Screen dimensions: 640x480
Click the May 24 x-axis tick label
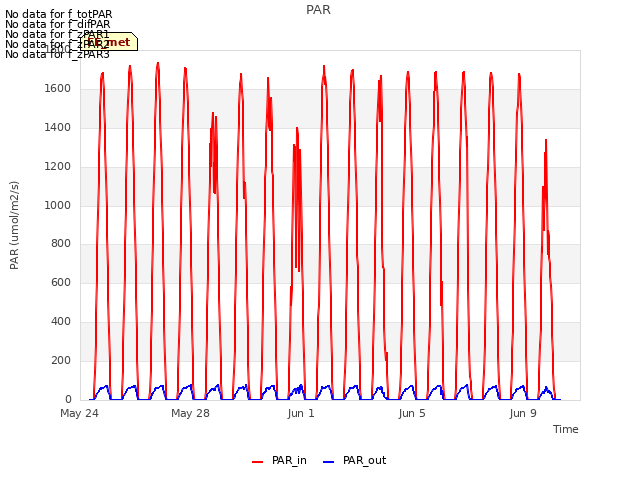click(x=79, y=413)
